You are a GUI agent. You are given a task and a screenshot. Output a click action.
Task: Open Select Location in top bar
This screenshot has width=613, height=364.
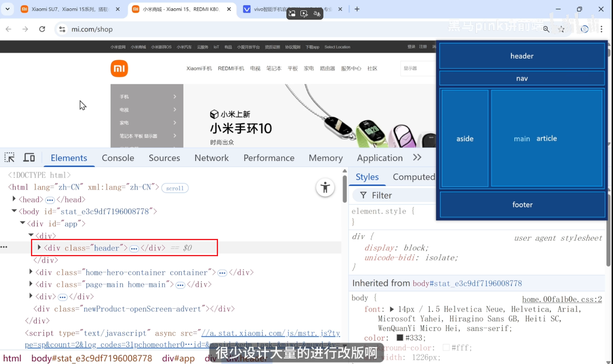click(x=337, y=47)
